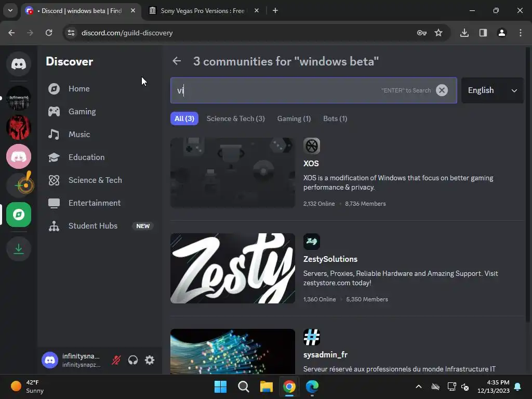
Task: Switch to Sony Vegas Pro Versions tab
Action: point(204,11)
